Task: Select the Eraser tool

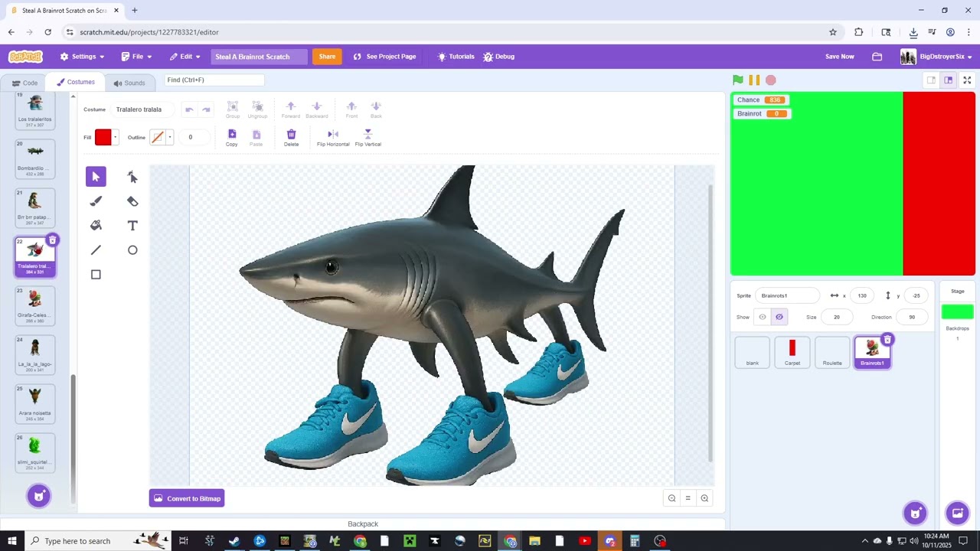Action: click(x=132, y=201)
